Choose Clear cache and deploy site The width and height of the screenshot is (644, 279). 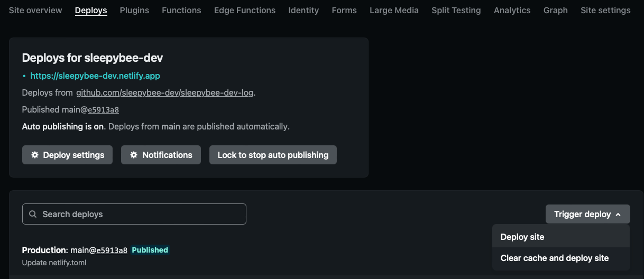[561, 258]
